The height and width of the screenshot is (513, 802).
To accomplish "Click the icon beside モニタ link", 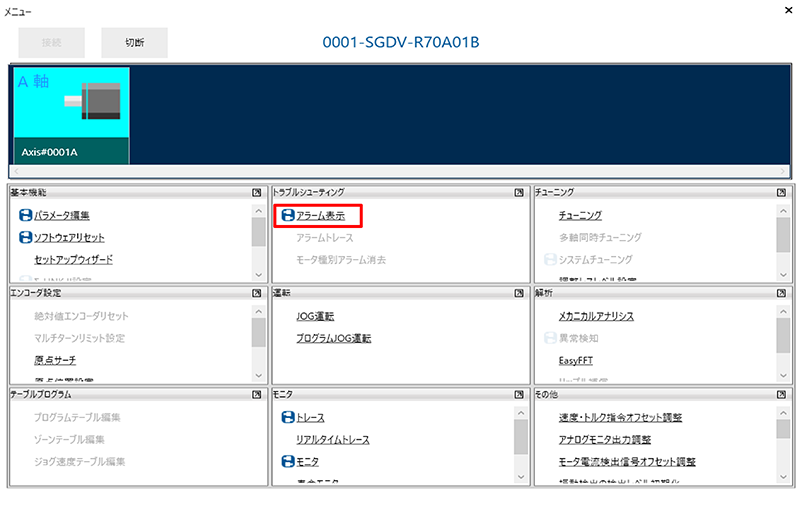I will (288, 461).
